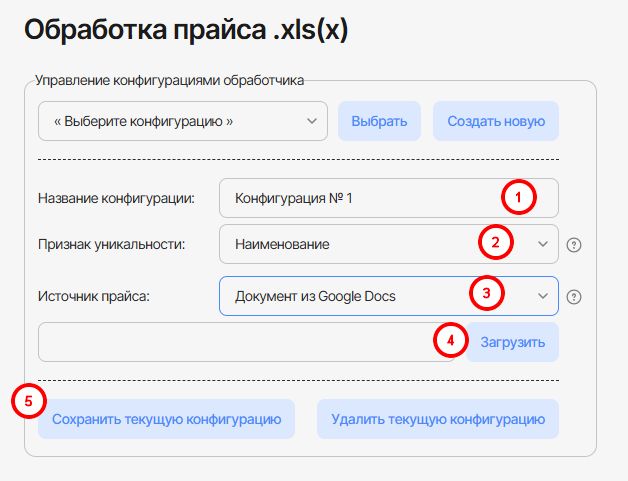Click the Обработка прайса .xls(x) heading
Image resolution: width=628 pixels, height=481 pixels.
[x=185, y=31]
